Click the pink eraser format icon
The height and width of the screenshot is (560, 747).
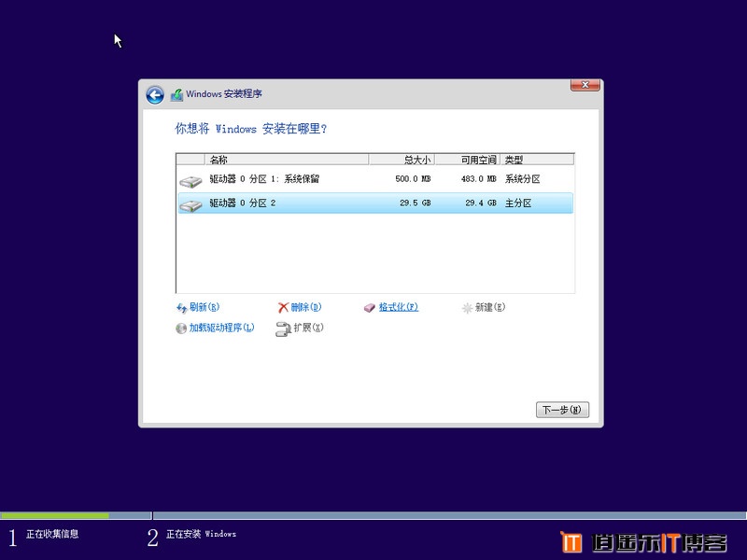coord(370,308)
